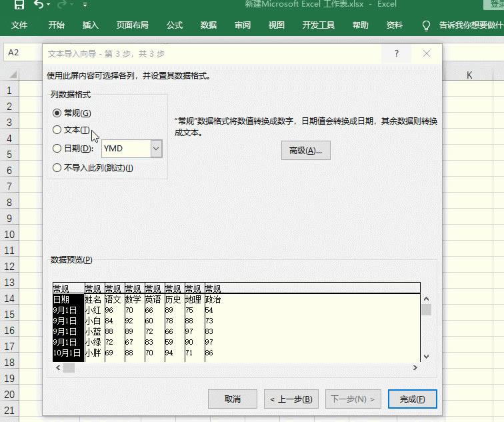This screenshot has height=422, width=504.
Task: Go back with 上一步 button
Action: coord(291,399)
